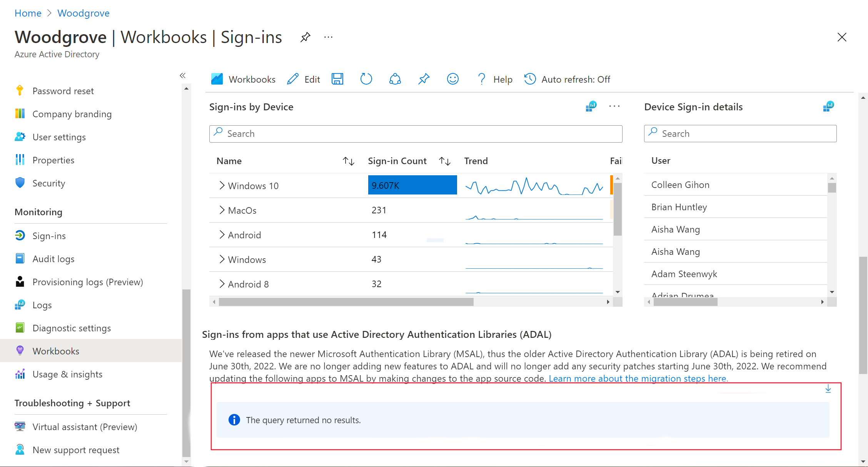Pin the blade using the pin icon beside the title
This screenshot has height=467, width=868.
tap(305, 37)
